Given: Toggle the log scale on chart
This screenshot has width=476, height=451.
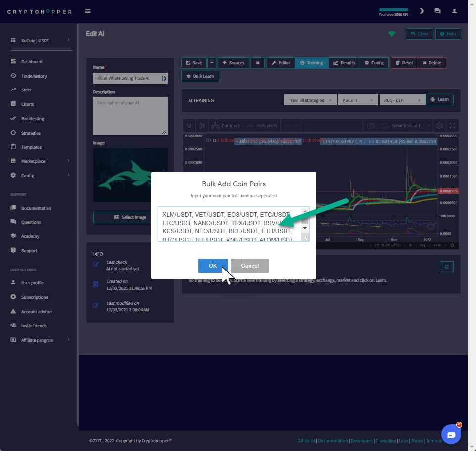Looking at the screenshot, I should [423, 245].
